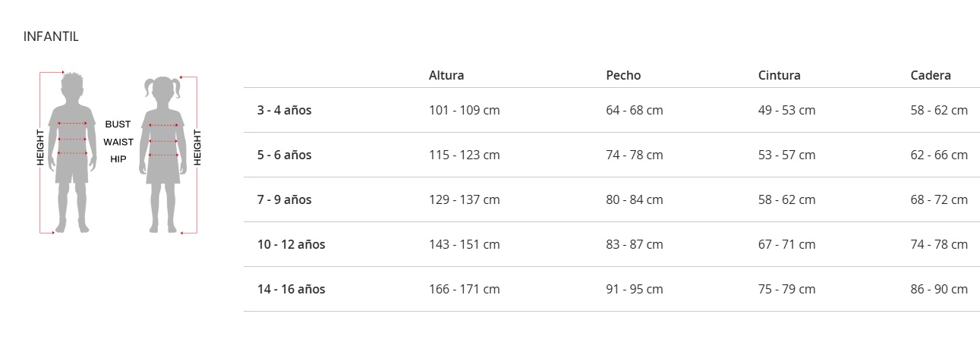980x342 pixels.
Task: Click the HIP label in diagram
Action: tap(118, 159)
